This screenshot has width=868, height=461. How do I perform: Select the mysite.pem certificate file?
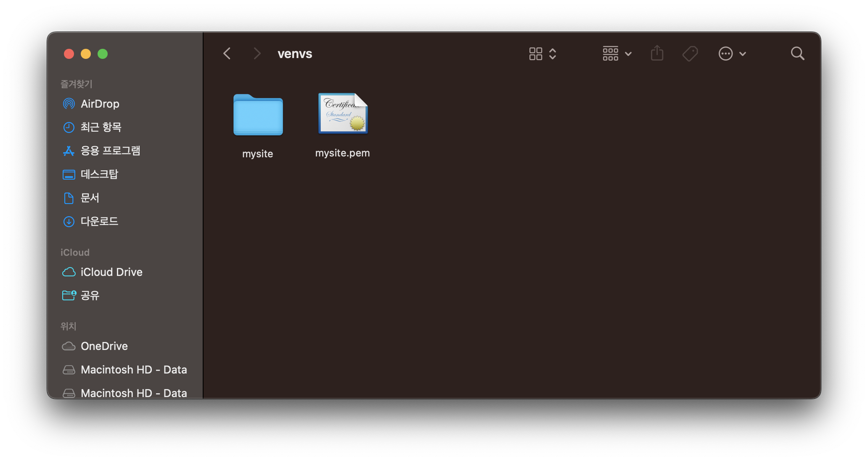point(343,114)
